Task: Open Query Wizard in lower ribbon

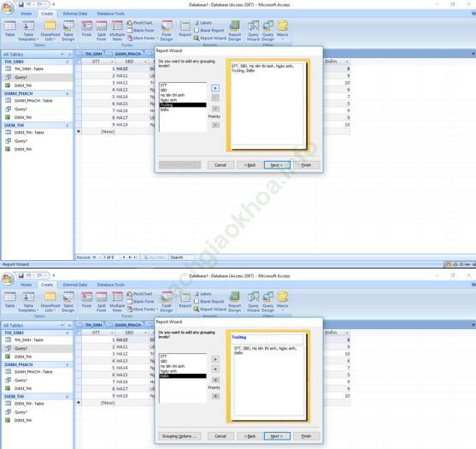Action: point(253,302)
